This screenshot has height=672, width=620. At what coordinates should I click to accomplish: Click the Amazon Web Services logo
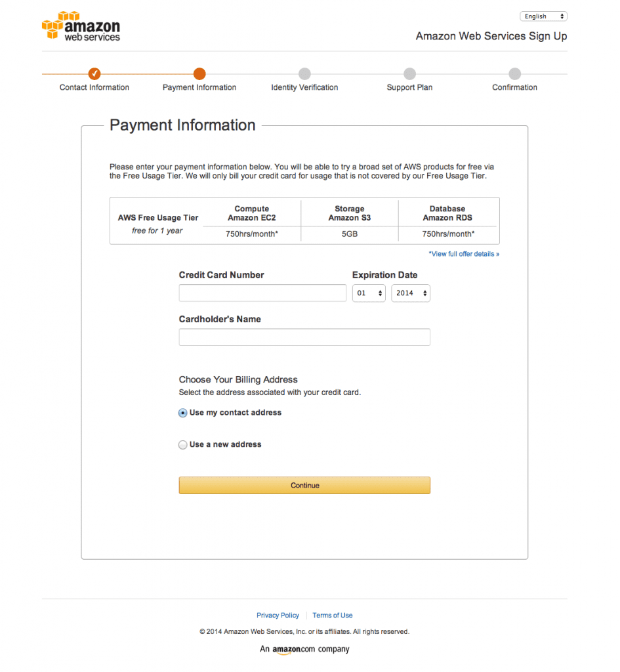(81, 26)
